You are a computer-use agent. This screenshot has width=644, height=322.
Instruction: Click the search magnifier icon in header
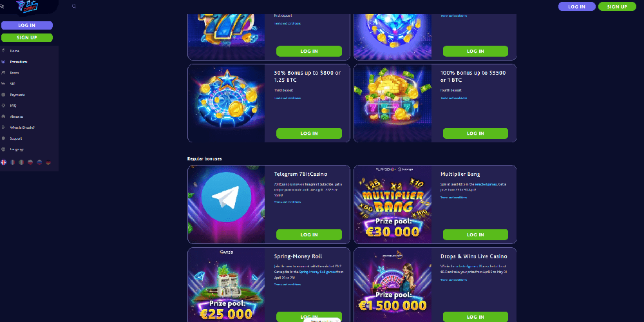tap(74, 6)
